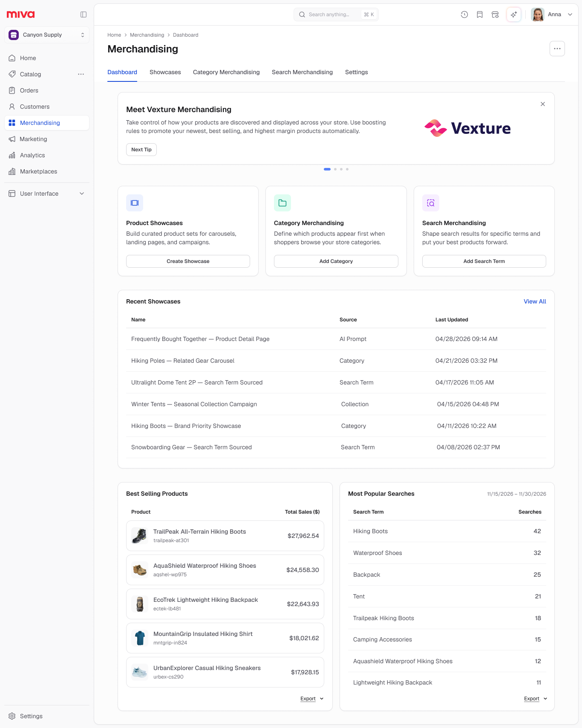582x728 pixels.
Task: Open the history clock icon
Action: 464,14
